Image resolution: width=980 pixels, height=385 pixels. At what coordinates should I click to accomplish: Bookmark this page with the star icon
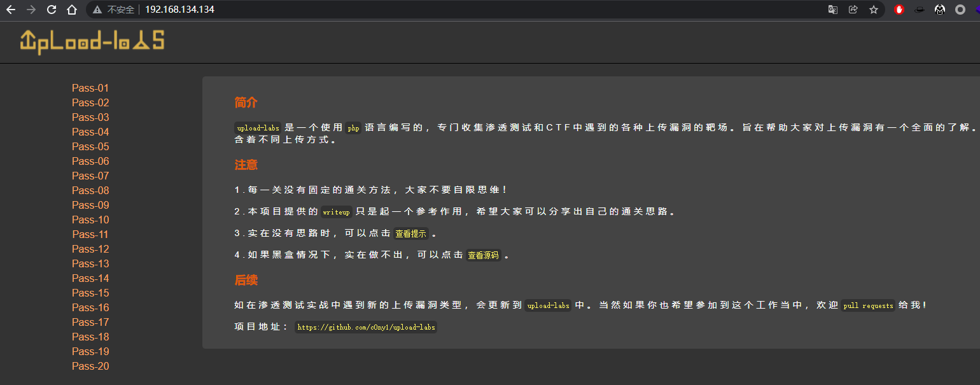874,10
